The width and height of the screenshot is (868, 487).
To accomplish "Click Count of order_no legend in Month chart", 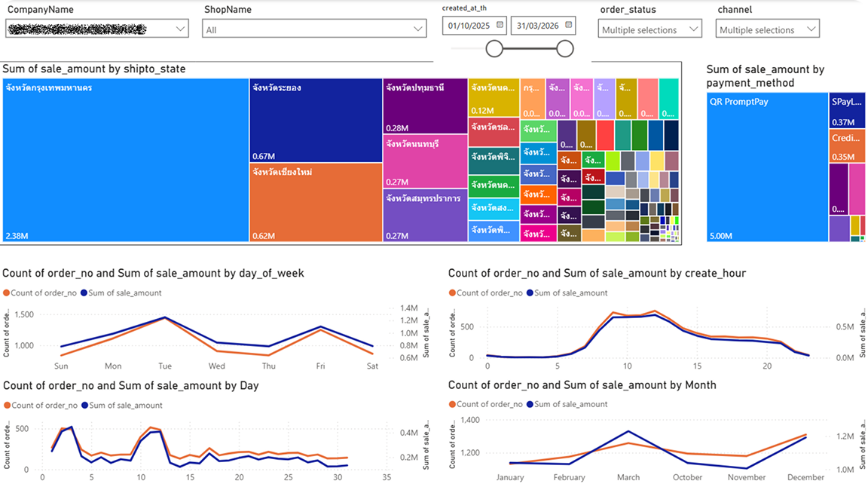I will tap(485, 404).
